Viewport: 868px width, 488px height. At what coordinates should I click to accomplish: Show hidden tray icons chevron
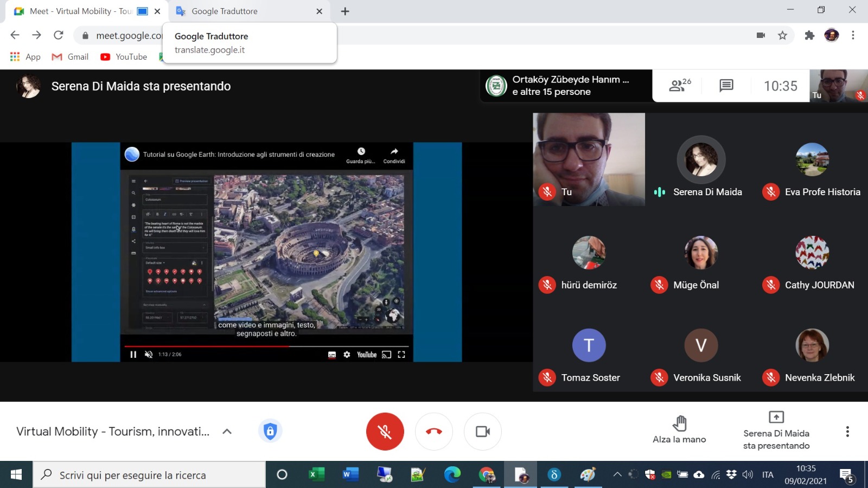pyautogui.click(x=617, y=475)
